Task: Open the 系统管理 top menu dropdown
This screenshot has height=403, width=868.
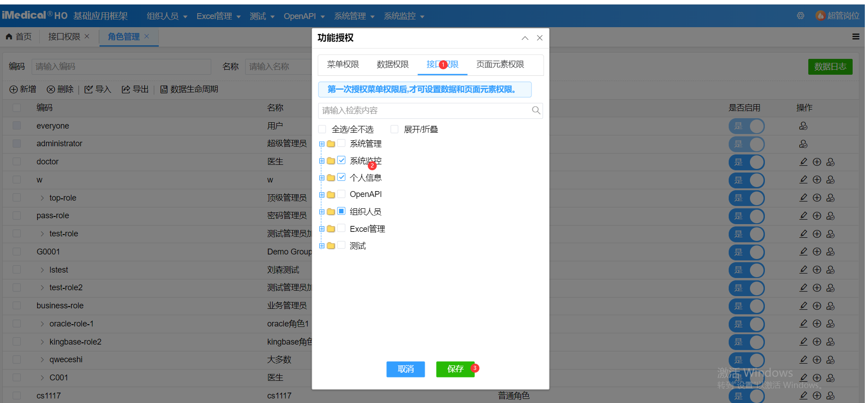Action: 354,16
